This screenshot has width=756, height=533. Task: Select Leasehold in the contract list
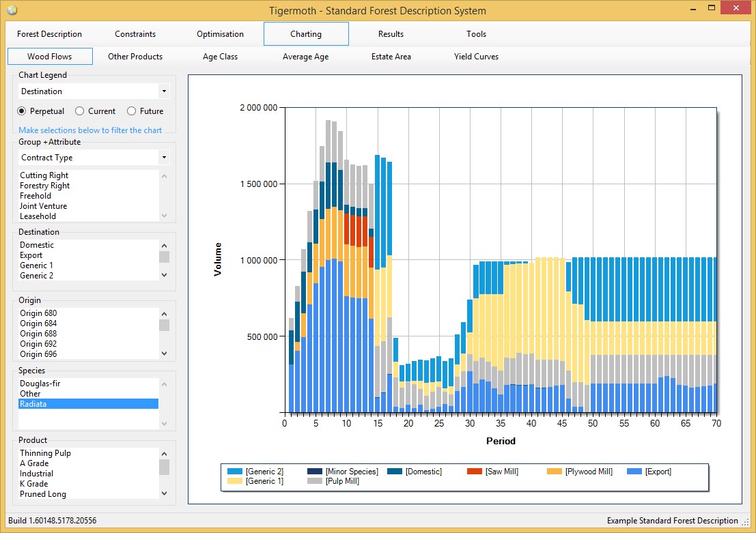tap(89, 216)
